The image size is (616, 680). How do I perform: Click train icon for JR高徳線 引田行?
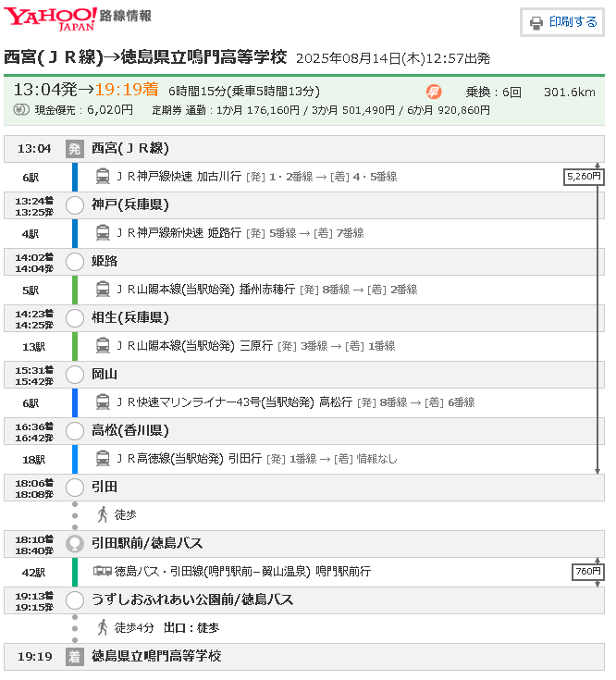(103, 459)
